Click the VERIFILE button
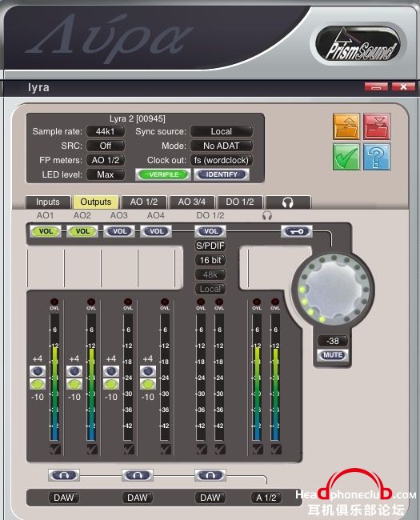Viewport: 420px width, 520px height. point(163,174)
